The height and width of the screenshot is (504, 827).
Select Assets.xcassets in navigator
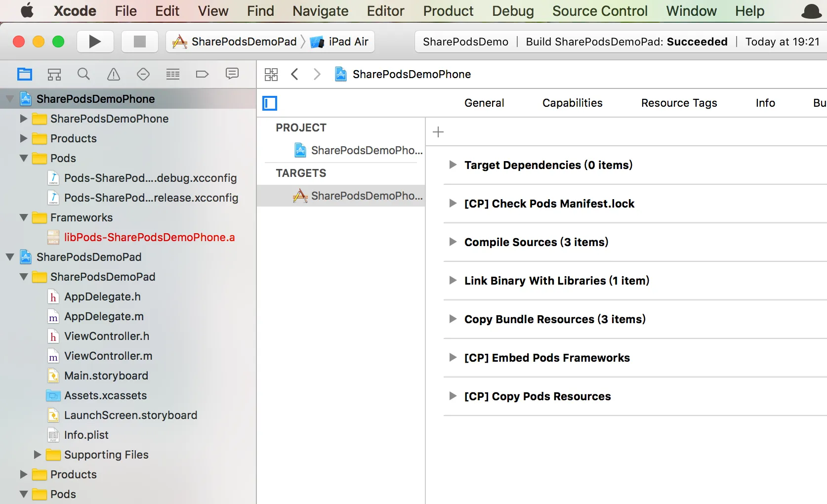pyautogui.click(x=106, y=395)
